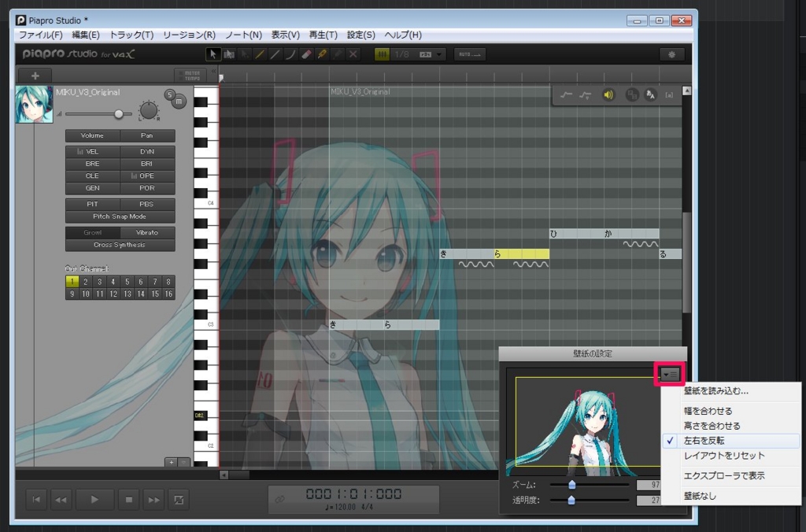Select the arrow pointer tool

(x=213, y=54)
